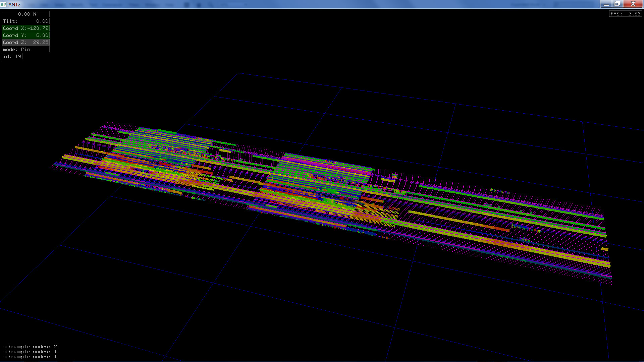
Task: Click the heading field showing 0.00 N
Action: click(x=25, y=14)
